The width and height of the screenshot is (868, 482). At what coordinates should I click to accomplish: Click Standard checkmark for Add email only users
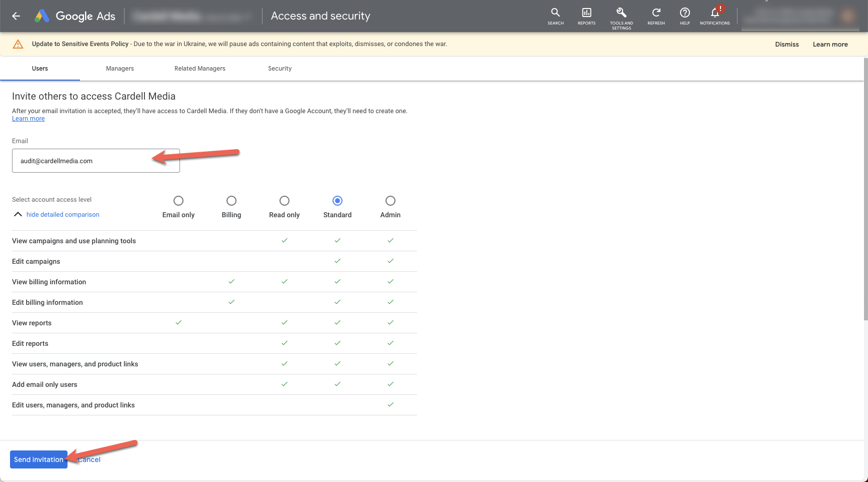337,384
